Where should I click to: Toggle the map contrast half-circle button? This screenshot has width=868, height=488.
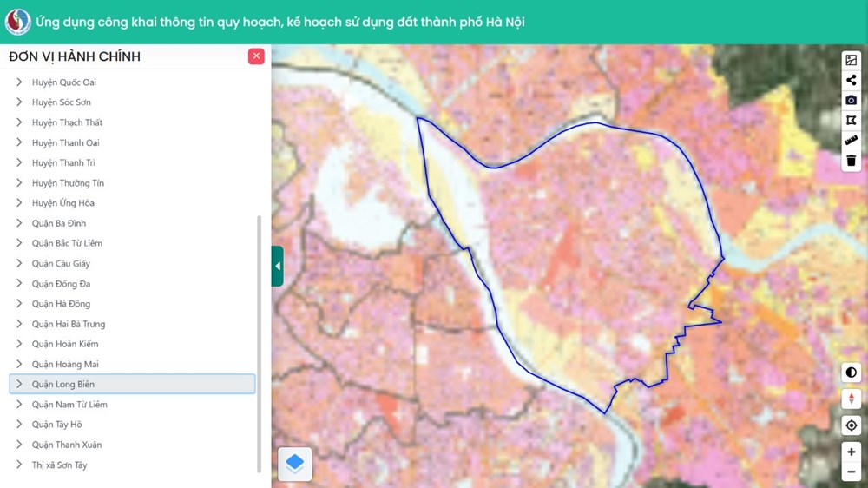coord(851,373)
